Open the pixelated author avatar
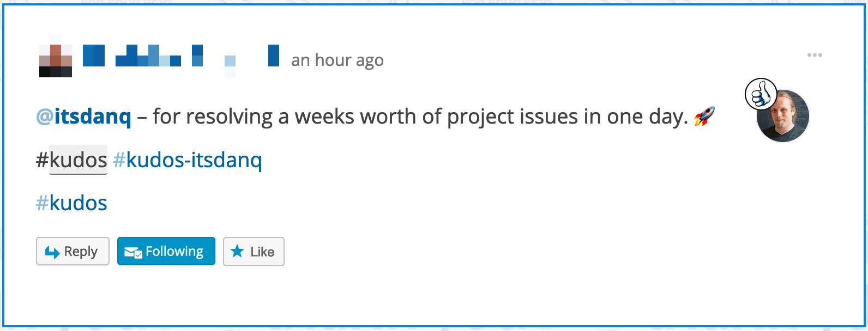Image resolution: width=868 pixels, height=331 pixels. pyautogui.click(x=56, y=60)
